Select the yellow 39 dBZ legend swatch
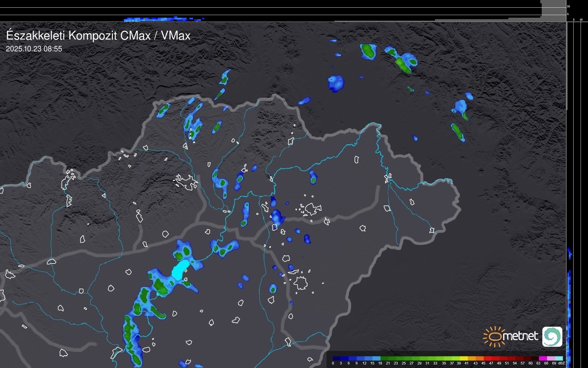This screenshot has height=368, width=588. [464, 359]
